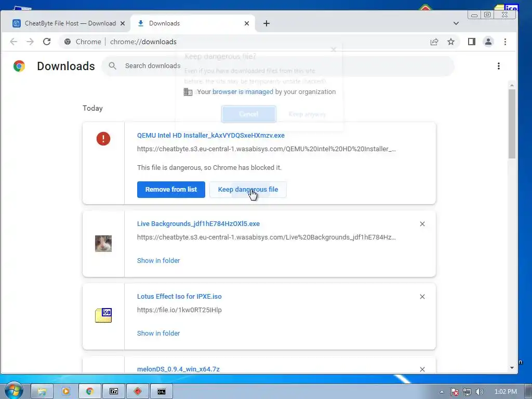Viewport: 532px width, 399px height.
Task: Open the Downloads page more actions menu
Action: point(498,66)
